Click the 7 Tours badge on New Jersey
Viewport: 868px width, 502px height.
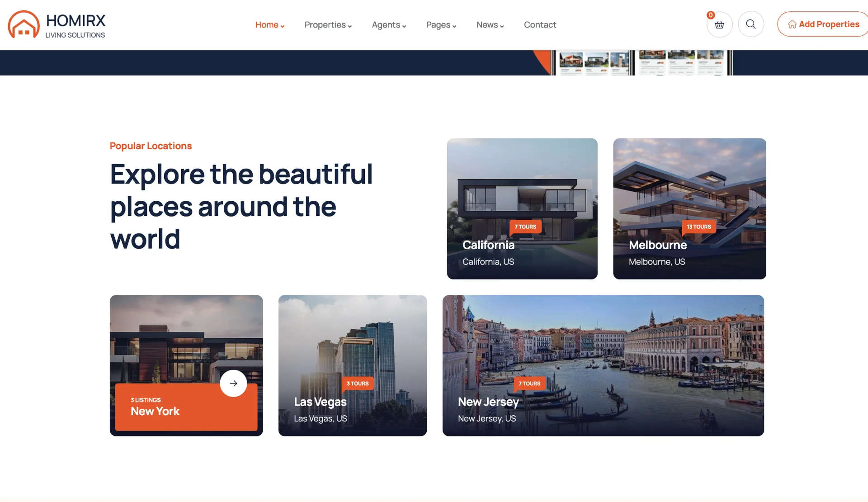coord(529,384)
